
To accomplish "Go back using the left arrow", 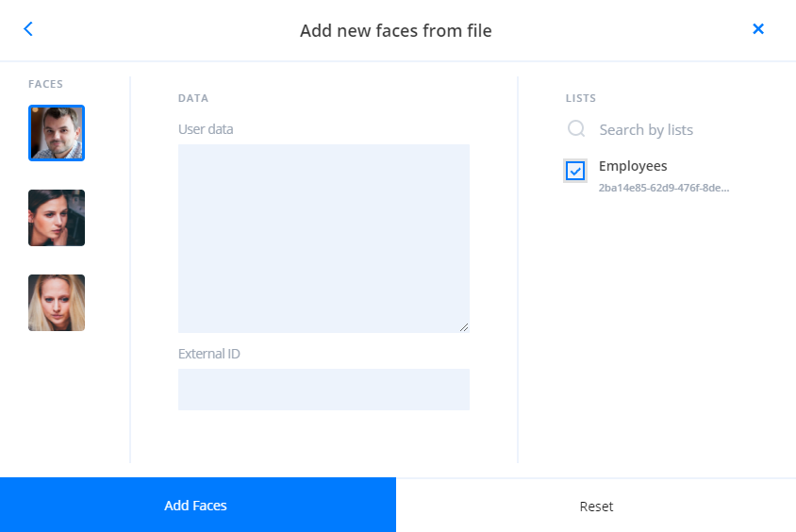I will (28, 29).
